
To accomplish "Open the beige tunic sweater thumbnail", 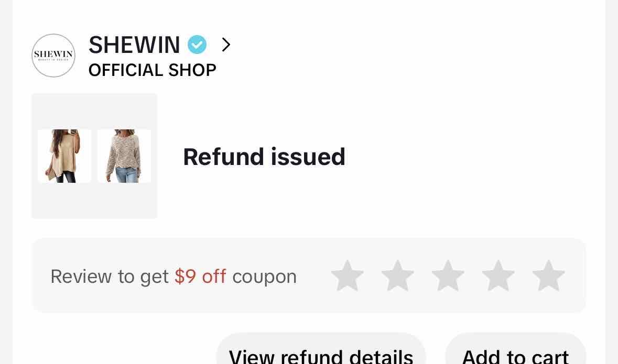I will click(x=64, y=156).
